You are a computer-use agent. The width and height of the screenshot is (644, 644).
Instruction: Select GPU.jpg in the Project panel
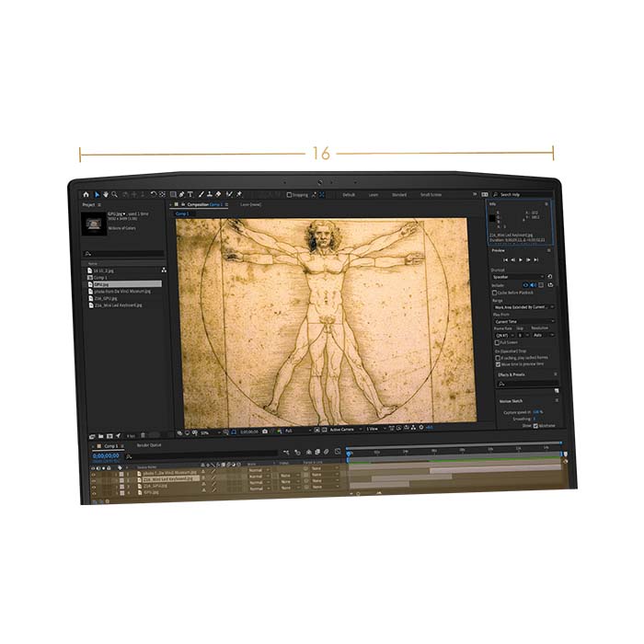(x=101, y=284)
